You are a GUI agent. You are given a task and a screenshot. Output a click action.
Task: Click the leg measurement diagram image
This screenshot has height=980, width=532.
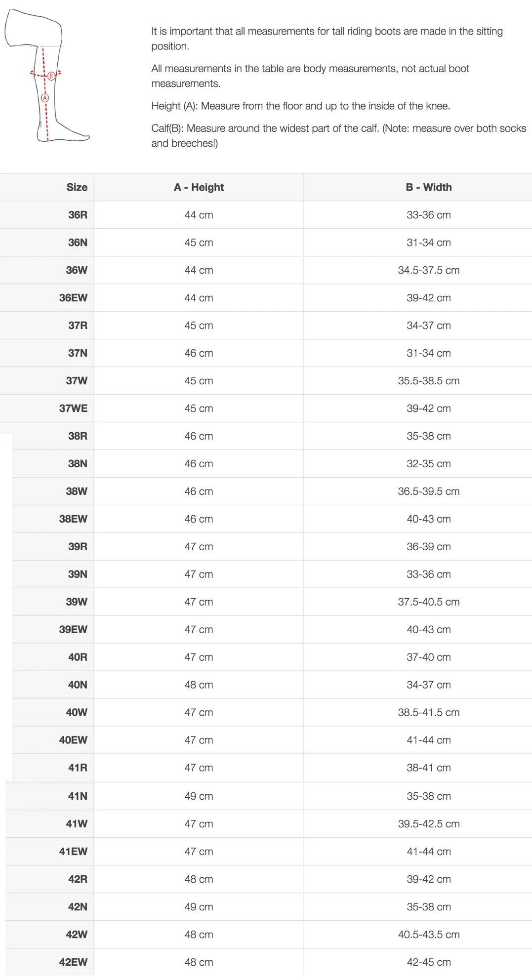(x=47, y=76)
